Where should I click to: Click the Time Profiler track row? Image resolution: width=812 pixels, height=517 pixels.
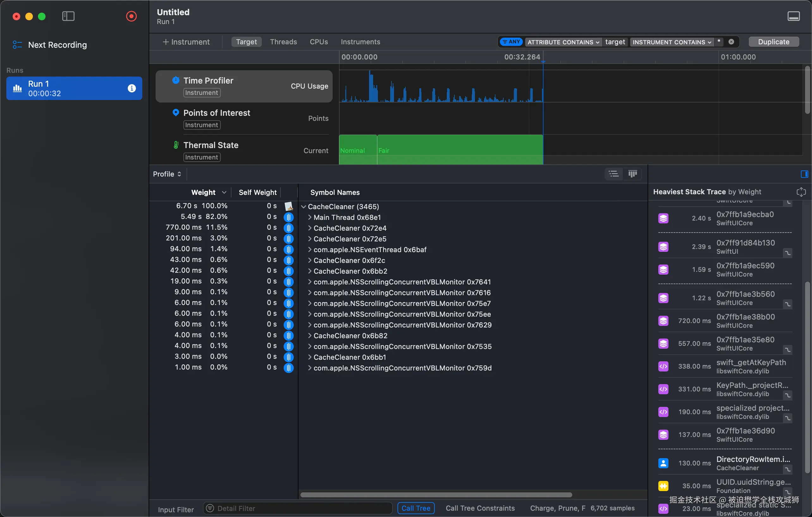tap(244, 86)
